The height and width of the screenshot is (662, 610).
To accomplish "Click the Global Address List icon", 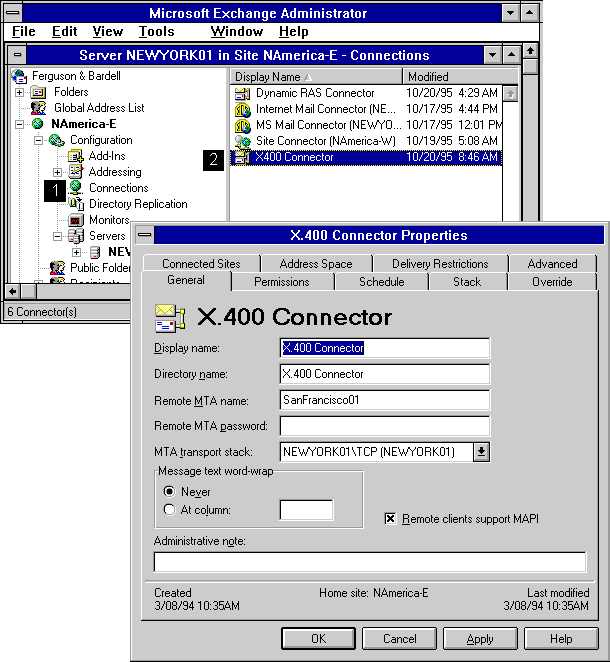I will click(38, 108).
